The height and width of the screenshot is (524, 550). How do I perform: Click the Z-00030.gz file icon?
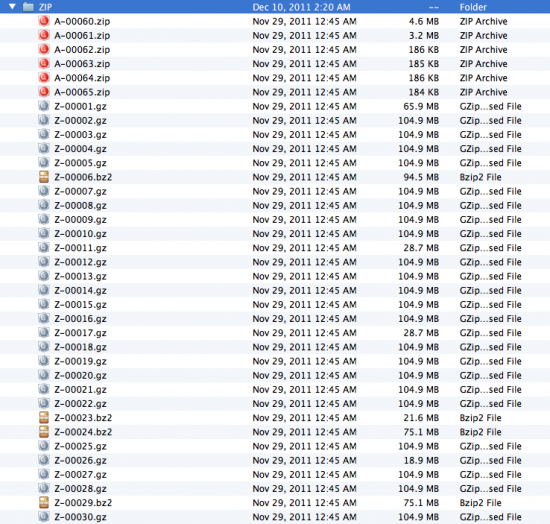pos(44,517)
